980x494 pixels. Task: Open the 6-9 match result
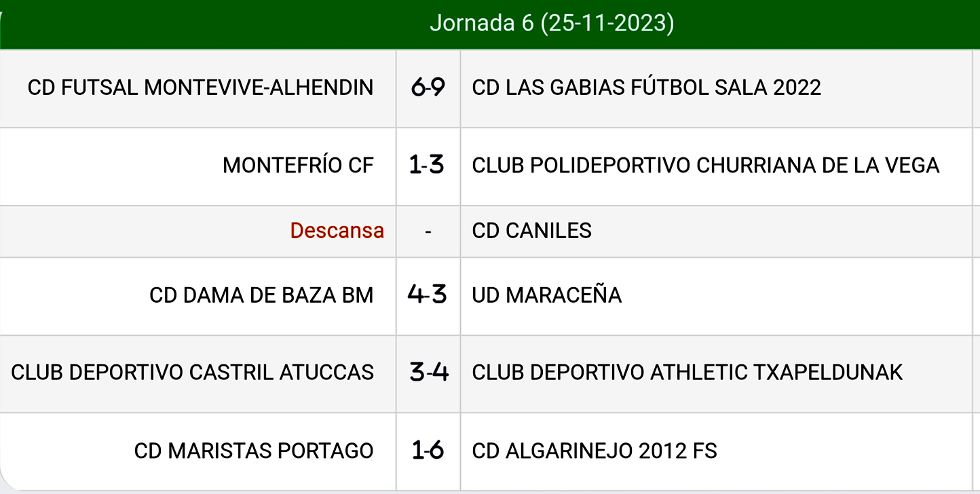tap(428, 88)
